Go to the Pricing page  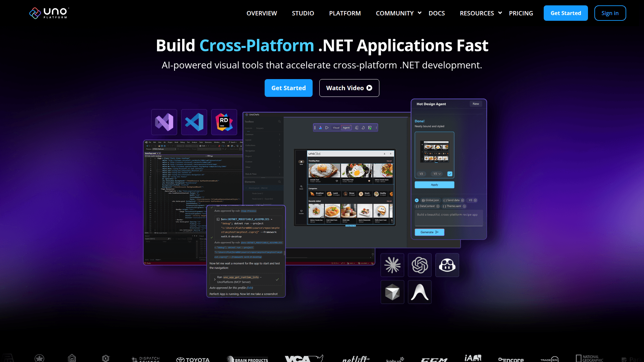coord(521,13)
